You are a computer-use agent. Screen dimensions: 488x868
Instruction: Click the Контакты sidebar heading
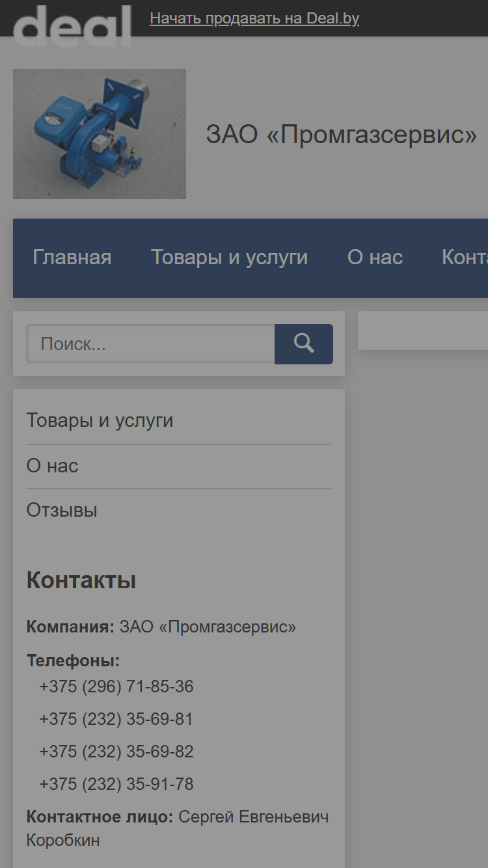tap(81, 580)
